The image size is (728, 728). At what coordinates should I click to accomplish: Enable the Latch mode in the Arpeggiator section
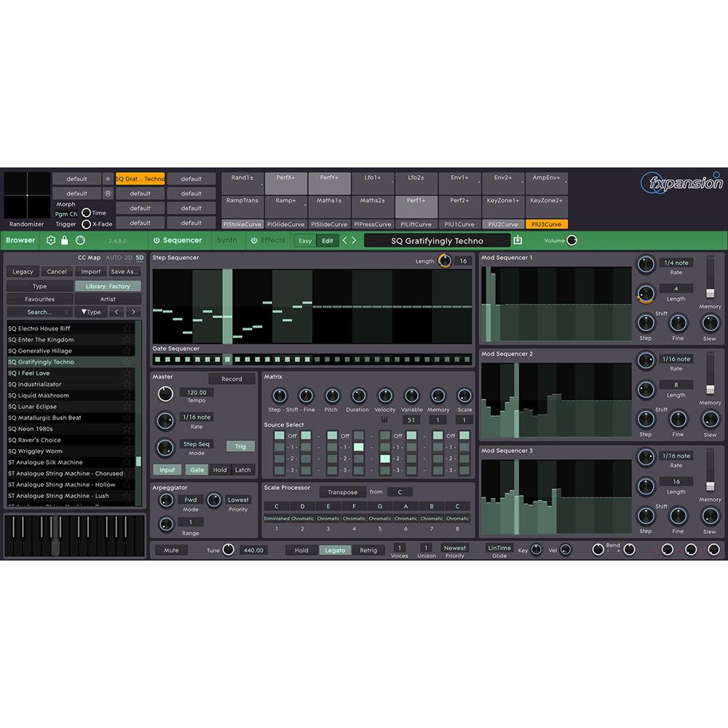click(x=242, y=470)
